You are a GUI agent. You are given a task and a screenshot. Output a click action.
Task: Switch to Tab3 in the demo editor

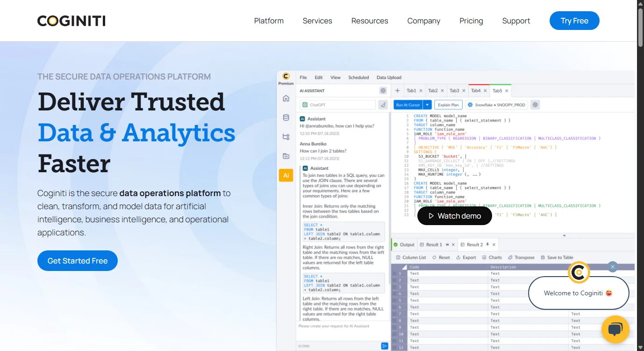click(x=454, y=91)
